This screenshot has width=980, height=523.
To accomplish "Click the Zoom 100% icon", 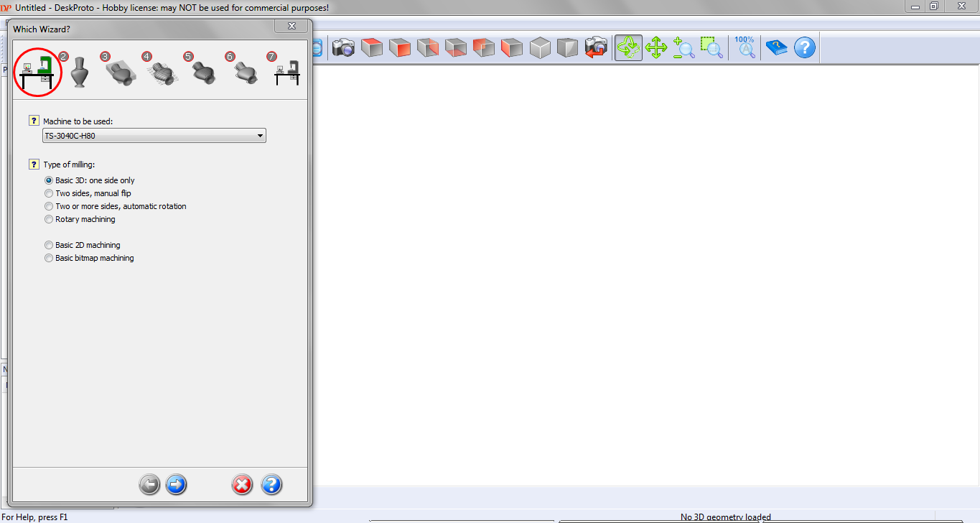I will [x=745, y=47].
